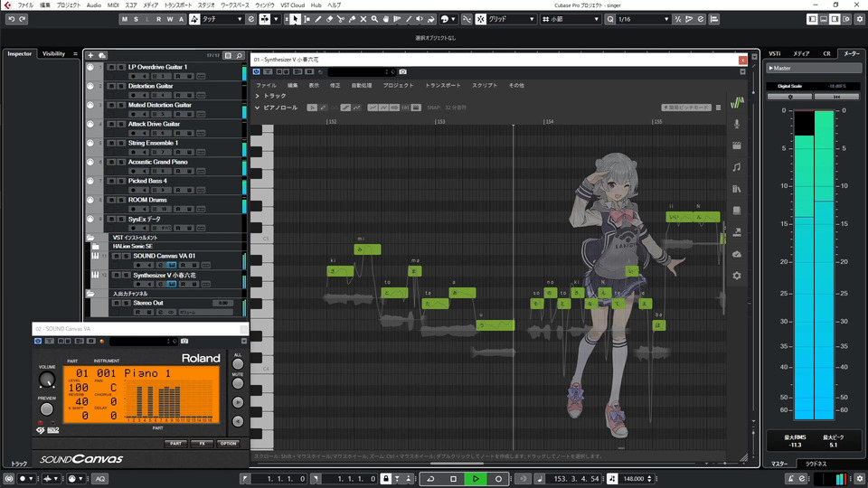This screenshot has height=488, width=868.
Task: Open automation mode タッチ dropdown
Action: (222, 19)
